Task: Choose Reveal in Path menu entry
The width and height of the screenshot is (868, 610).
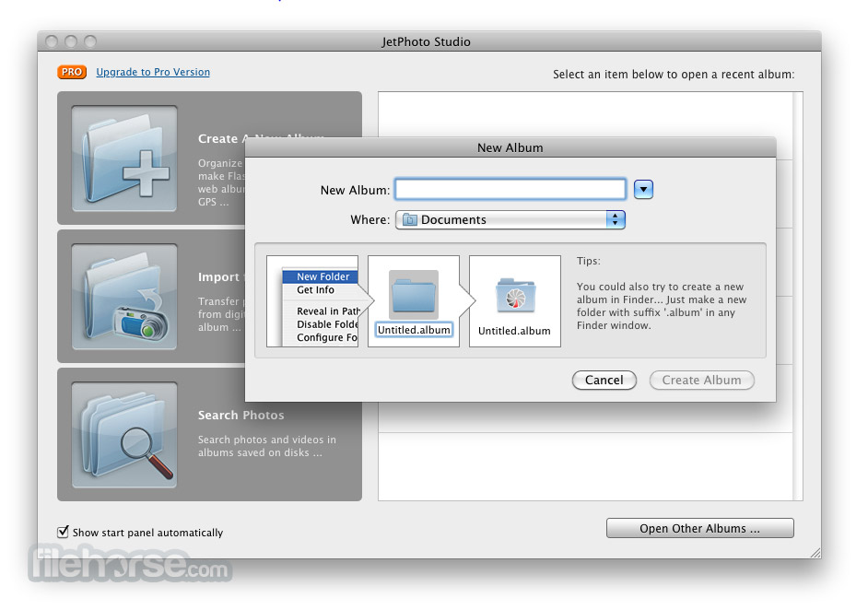Action: pos(328,311)
